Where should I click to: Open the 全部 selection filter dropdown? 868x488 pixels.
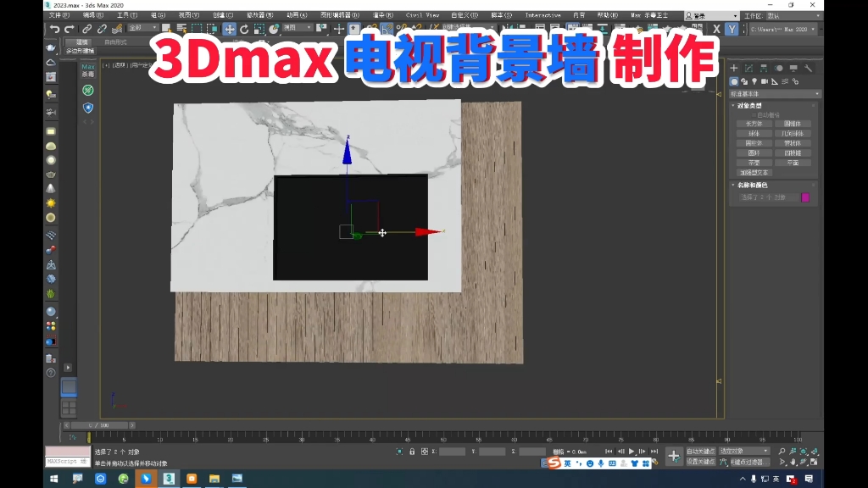pos(142,30)
